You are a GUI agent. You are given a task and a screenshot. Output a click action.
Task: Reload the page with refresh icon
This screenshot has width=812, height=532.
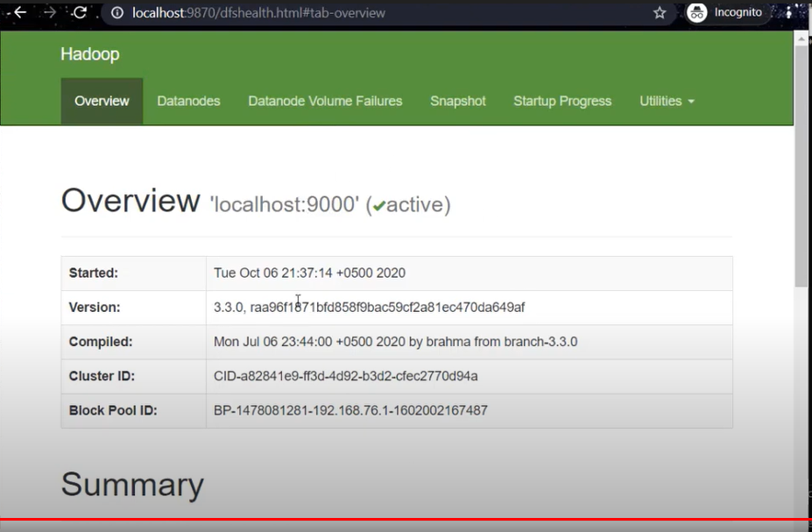pyautogui.click(x=80, y=12)
